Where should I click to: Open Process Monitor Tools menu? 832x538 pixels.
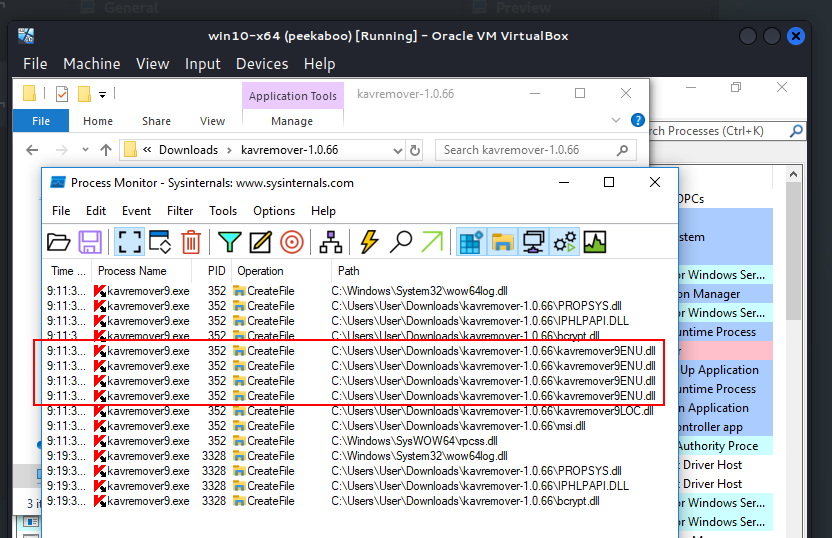tap(223, 211)
